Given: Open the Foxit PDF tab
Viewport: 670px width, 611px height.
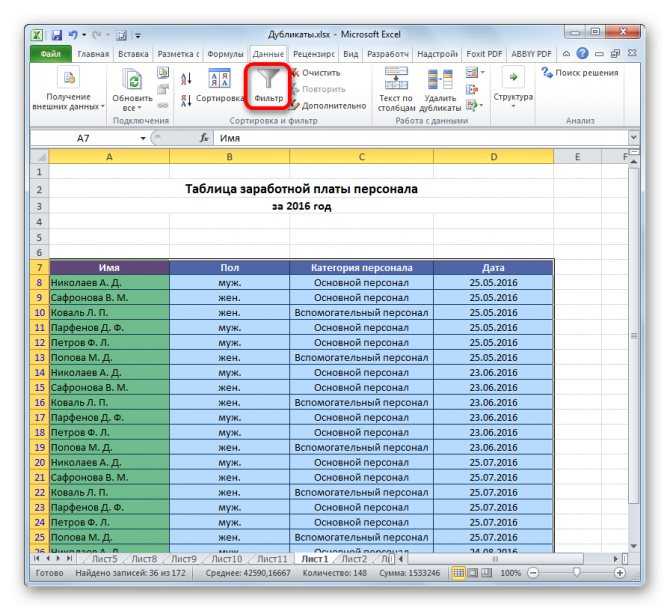Looking at the screenshot, I should 484,54.
